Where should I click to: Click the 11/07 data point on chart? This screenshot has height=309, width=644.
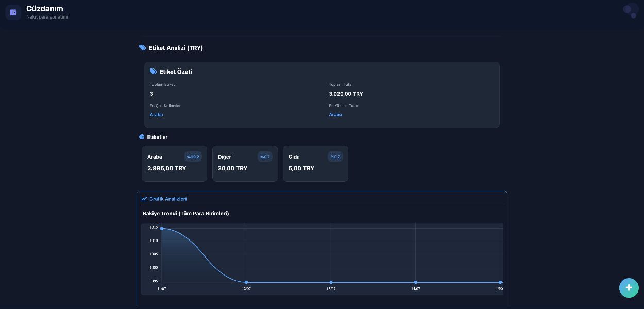(162, 228)
